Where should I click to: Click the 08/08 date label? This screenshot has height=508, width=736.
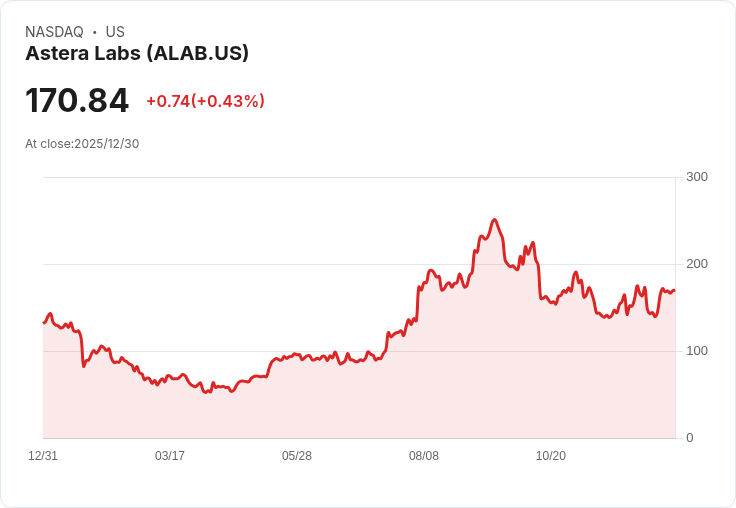tap(424, 456)
